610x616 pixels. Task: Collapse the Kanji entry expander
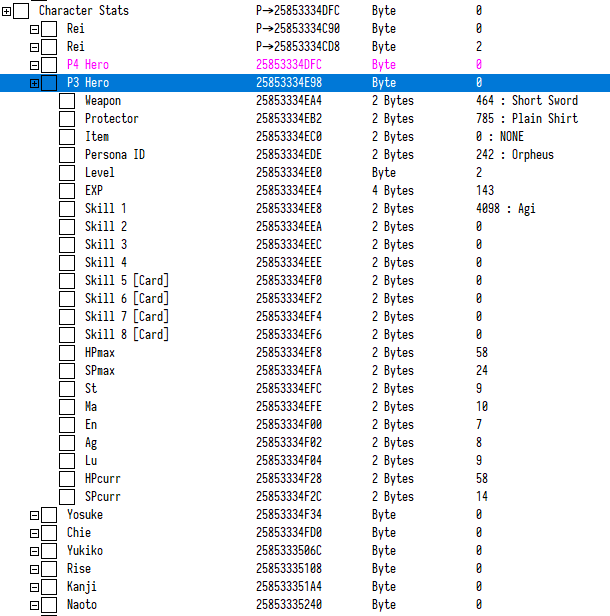pos(35,587)
